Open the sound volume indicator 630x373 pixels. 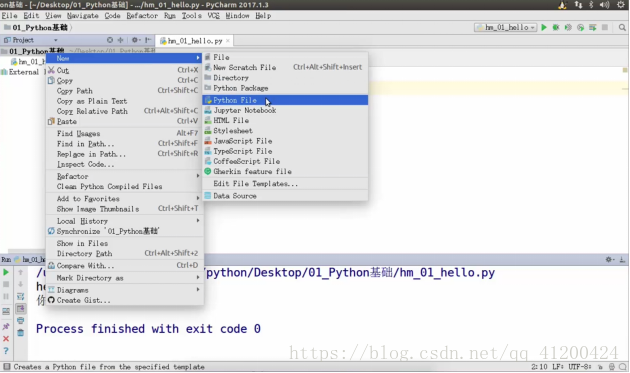(x=604, y=5)
